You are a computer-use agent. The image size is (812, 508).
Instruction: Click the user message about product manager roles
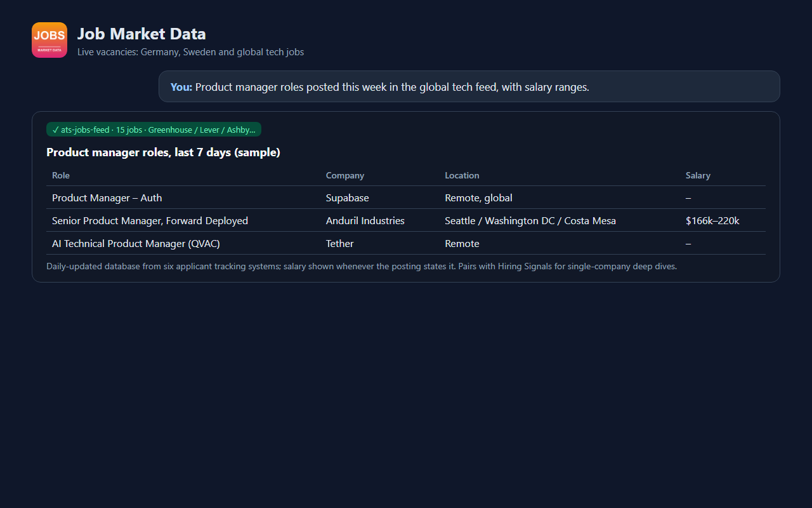[469, 86]
